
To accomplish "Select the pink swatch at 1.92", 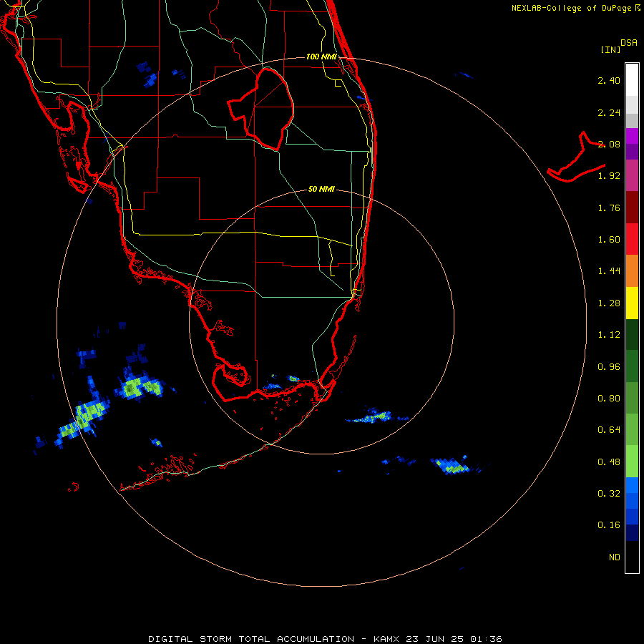I will (x=632, y=175).
